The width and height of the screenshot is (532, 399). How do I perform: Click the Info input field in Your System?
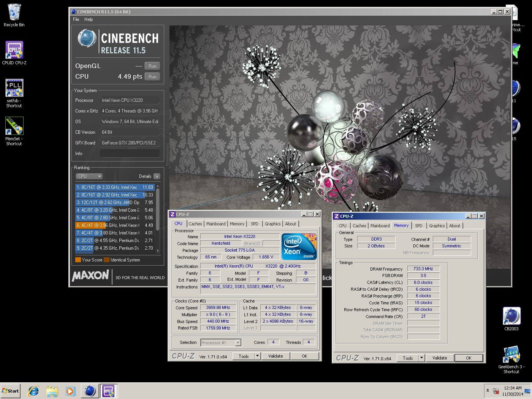pyautogui.click(x=130, y=154)
